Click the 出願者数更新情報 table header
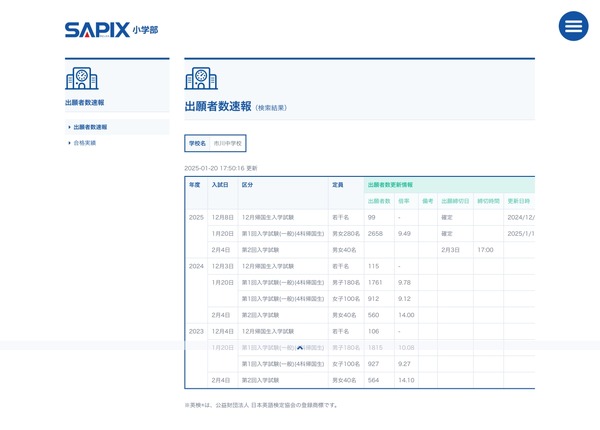Image resolution: width=600 pixels, height=430 pixels. pos(390,185)
